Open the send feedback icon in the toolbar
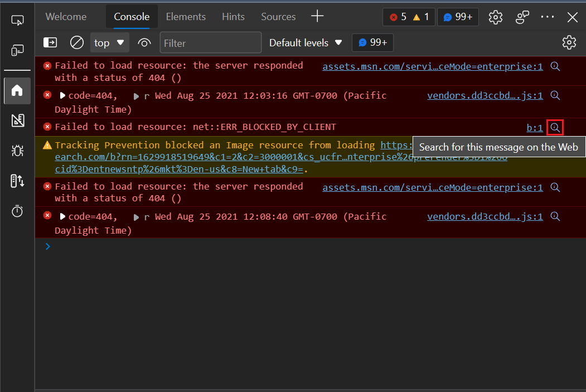This screenshot has height=392, width=586. point(522,17)
